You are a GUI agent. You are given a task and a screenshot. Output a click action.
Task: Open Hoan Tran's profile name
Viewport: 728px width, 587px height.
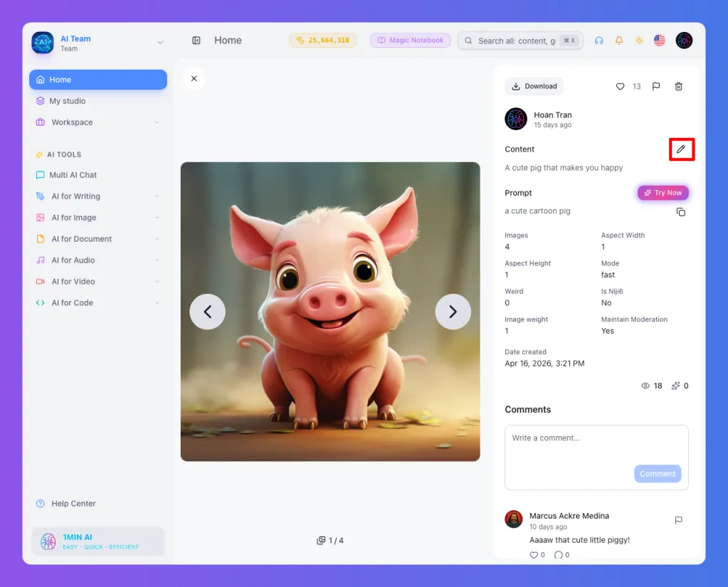click(x=552, y=115)
